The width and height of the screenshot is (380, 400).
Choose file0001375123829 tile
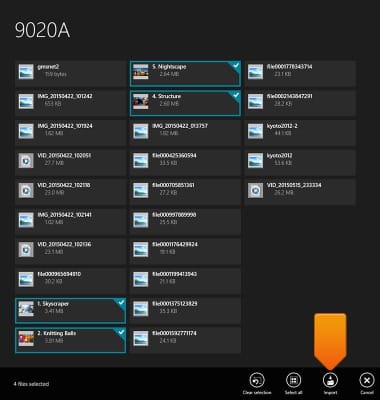click(185, 311)
